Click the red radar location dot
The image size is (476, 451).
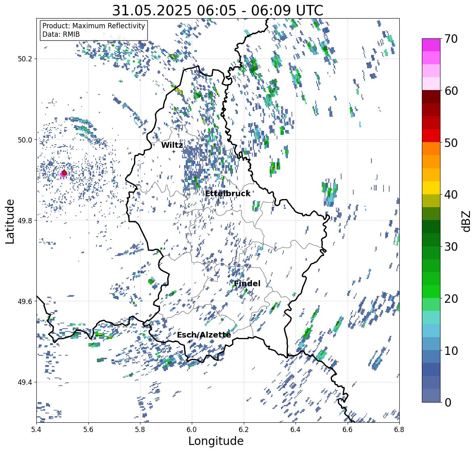[64, 173]
